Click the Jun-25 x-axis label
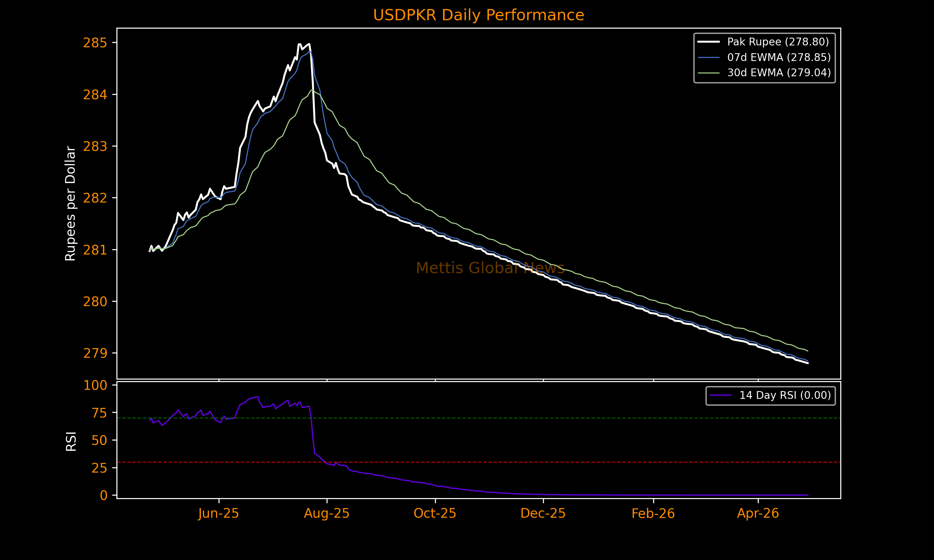 click(x=218, y=513)
